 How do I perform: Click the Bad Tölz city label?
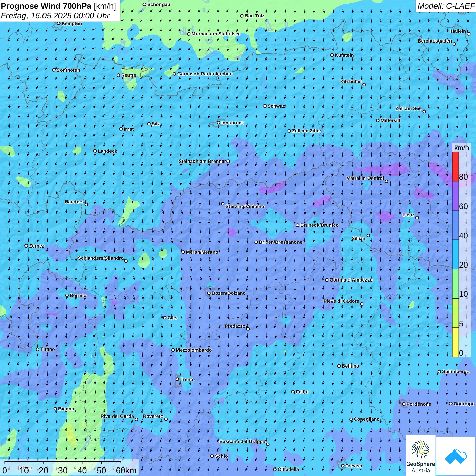tap(254, 16)
